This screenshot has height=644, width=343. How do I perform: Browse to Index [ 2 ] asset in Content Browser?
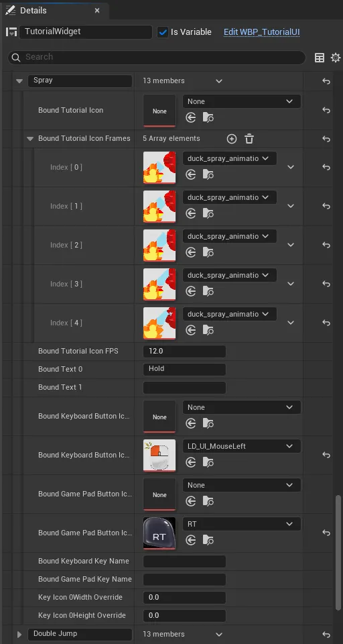(x=208, y=252)
